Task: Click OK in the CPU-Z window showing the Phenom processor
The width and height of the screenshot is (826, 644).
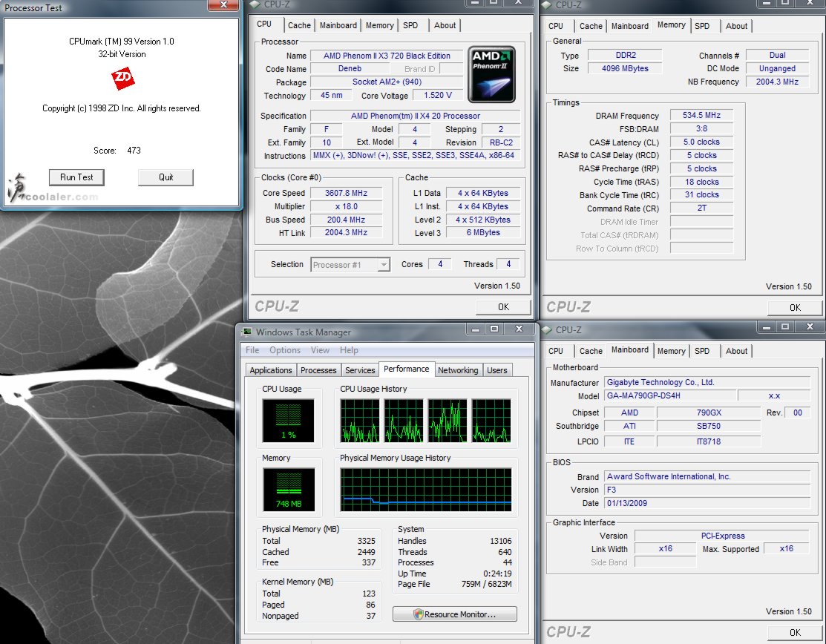Action: coord(503,307)
